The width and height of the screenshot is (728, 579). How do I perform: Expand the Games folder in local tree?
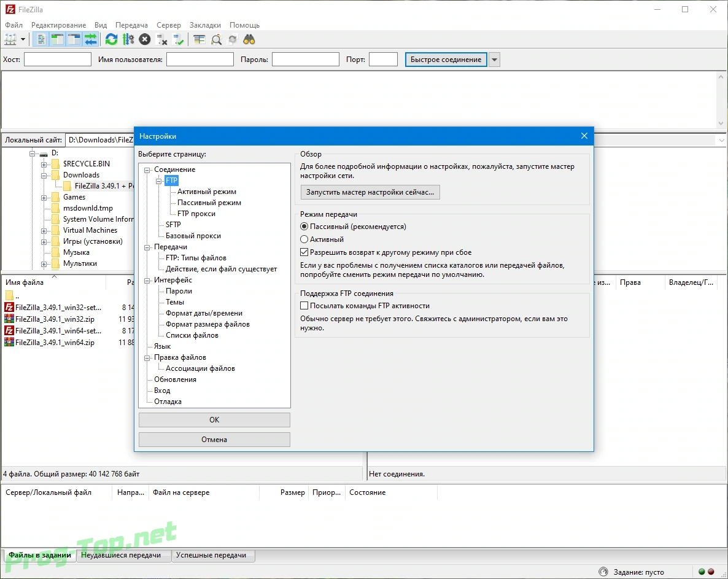(44, 198)
